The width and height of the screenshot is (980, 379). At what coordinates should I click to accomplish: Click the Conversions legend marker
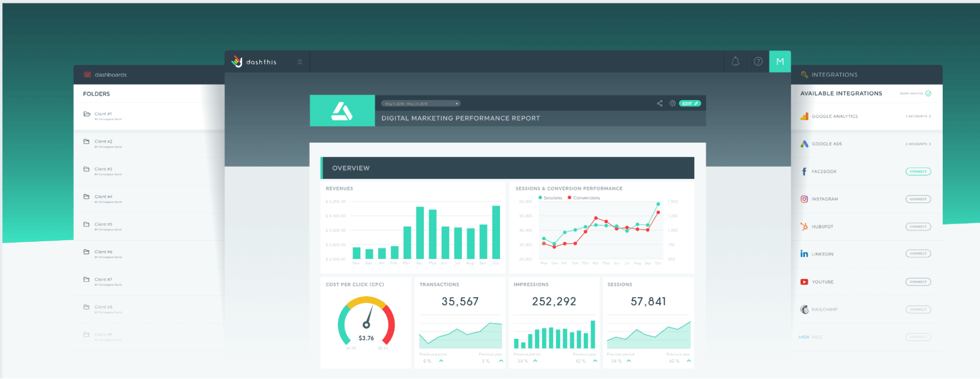click(569, 198)
